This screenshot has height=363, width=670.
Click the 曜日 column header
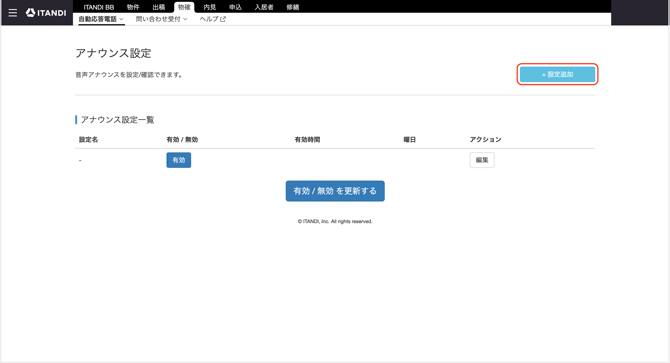[x=409, y=140]
